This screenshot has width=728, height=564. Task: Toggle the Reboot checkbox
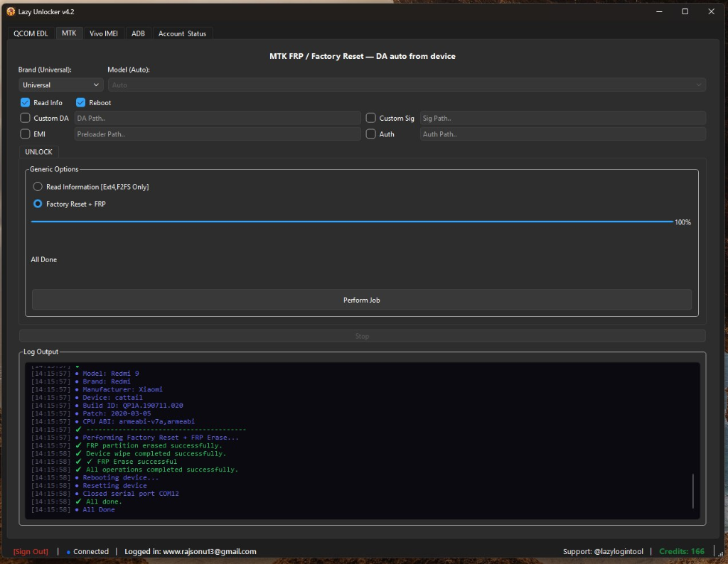pos(80,102)
